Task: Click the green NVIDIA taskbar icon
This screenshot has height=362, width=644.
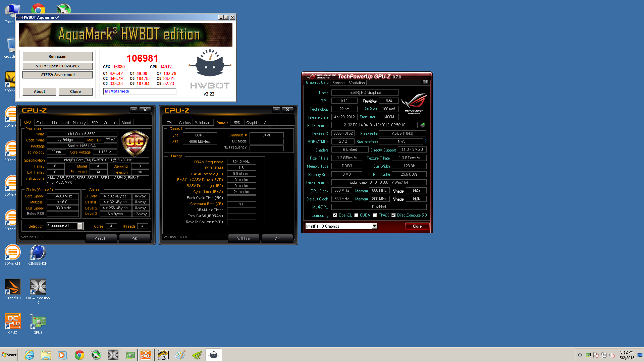Action: (x=197, y=355)
